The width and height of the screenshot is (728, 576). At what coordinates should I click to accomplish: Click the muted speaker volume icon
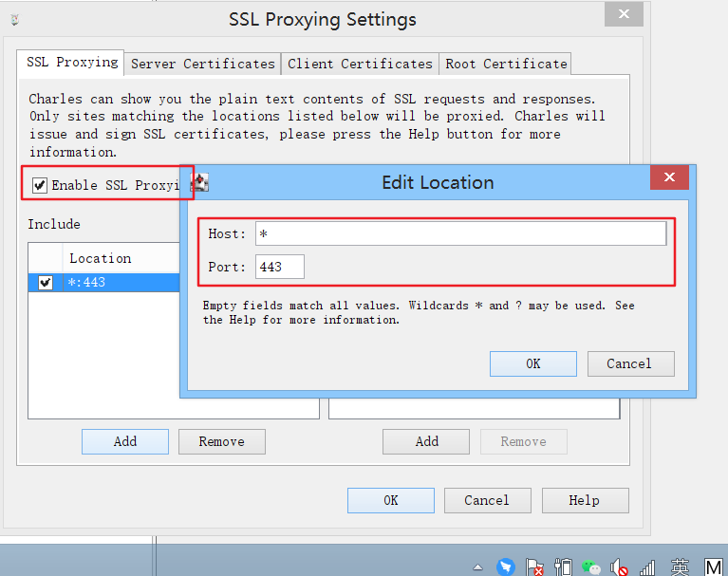tap(619, 567)
